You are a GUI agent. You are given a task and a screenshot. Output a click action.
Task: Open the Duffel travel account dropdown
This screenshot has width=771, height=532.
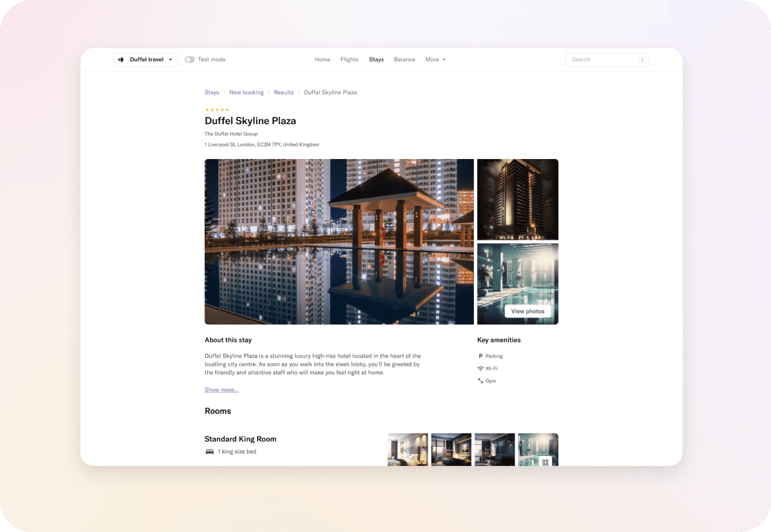pyautogui.click(x=146, y=59)
